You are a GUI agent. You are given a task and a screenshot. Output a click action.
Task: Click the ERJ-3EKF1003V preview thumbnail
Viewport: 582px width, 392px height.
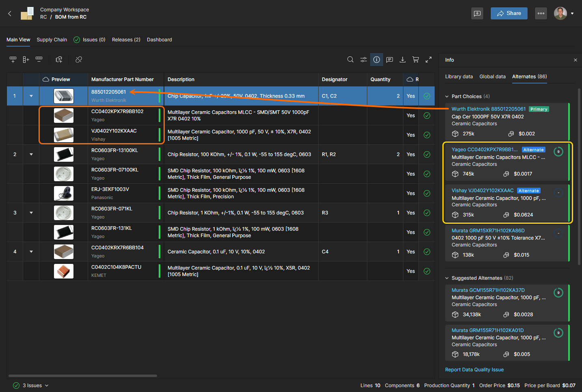point(64,193)
